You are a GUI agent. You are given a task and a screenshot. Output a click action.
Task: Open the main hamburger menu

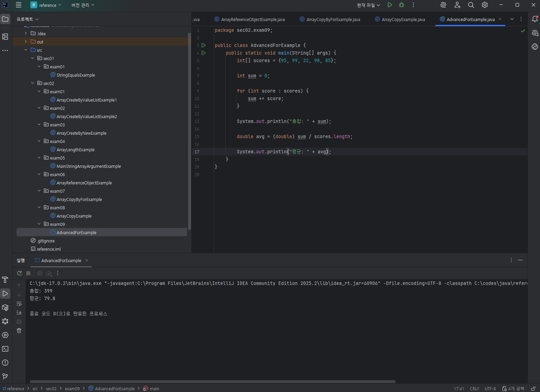(x=19, y=5)
